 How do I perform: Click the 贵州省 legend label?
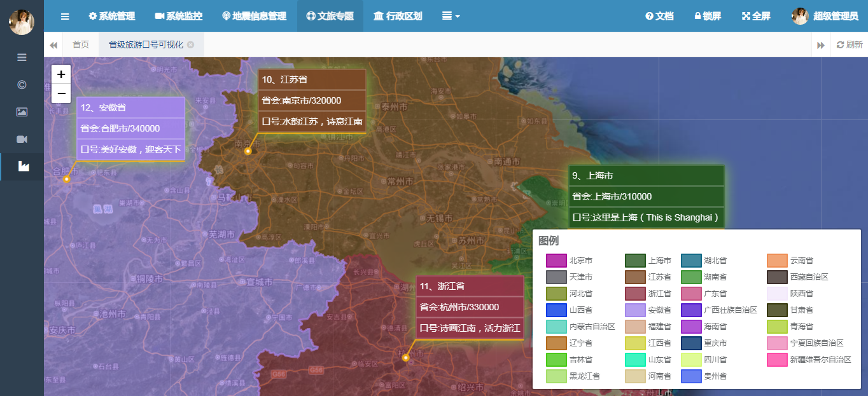click(x=715, y=376)
